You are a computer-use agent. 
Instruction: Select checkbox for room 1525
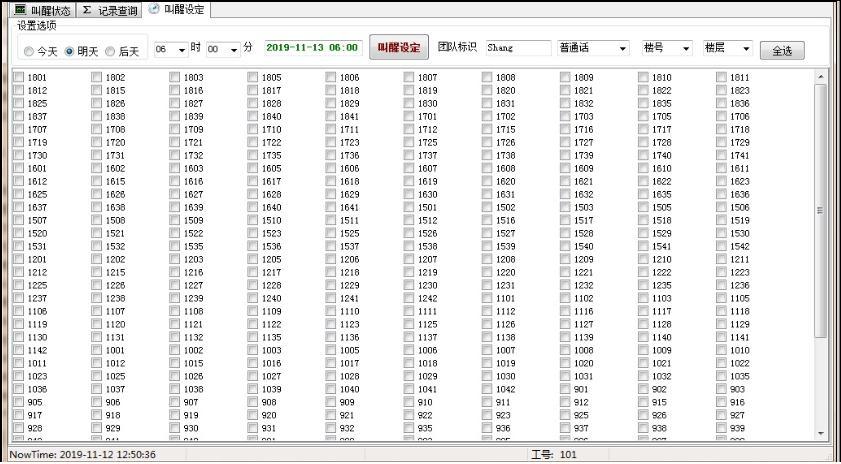coord(331,233)
